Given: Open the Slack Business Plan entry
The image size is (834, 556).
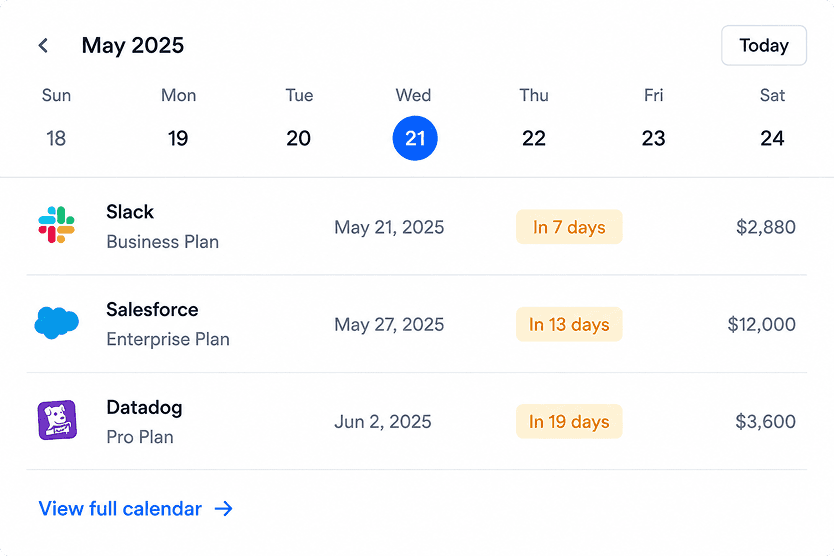Looking at the screenshot, I should pyautogui.click(x=416, y=227).
